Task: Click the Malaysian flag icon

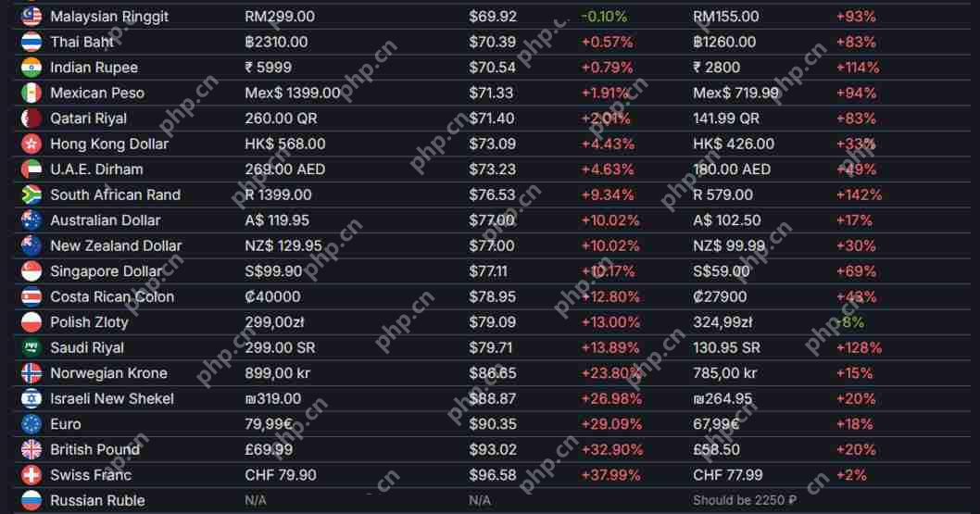Action: pyautogui.click(x=31, y=17)
